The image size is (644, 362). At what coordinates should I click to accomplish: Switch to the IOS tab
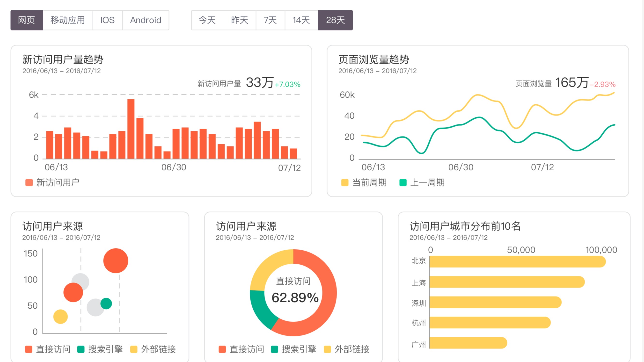click(x=108, y=20)
